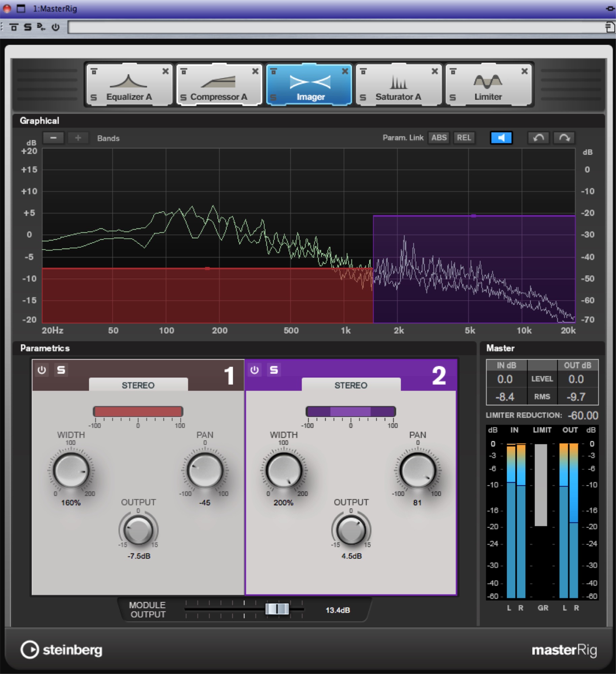Remove a band with the minus button
This screenshot has height=674, width=616.
[53, 138]
